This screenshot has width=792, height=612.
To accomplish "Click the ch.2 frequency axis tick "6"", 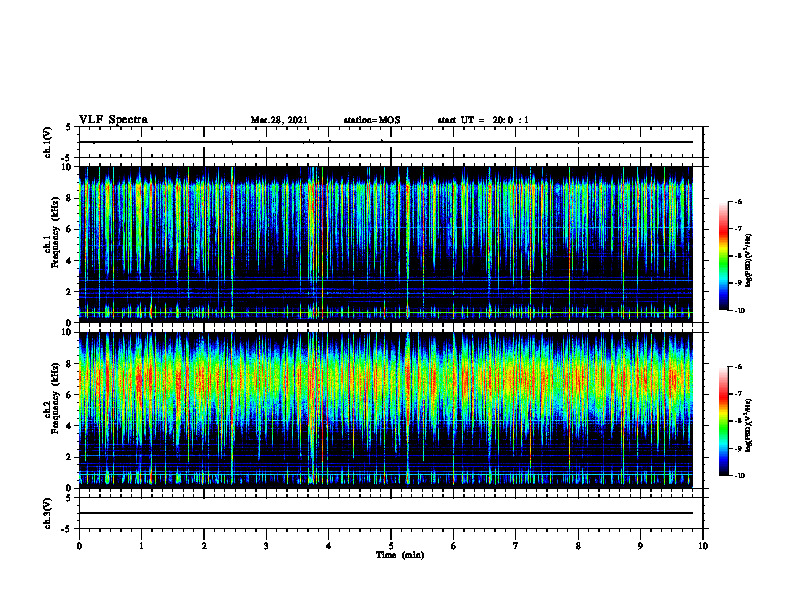I will click(x=70, y=395).
